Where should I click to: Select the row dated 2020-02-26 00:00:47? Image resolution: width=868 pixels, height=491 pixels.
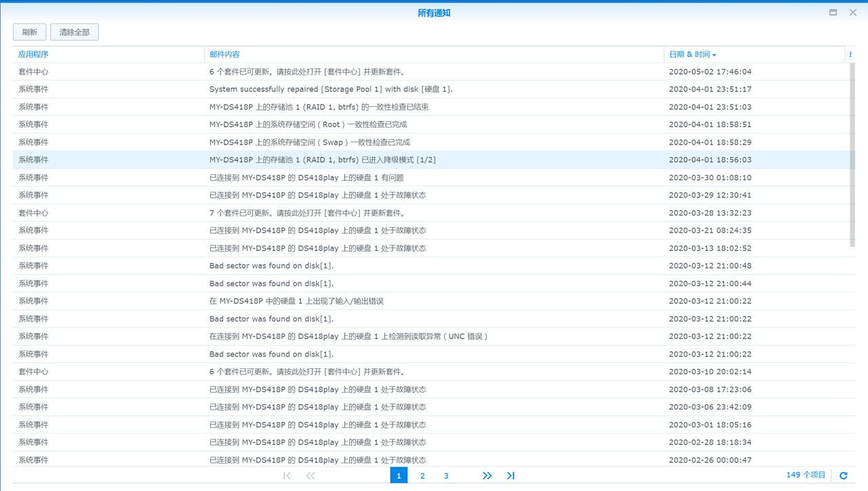click(431, 459)
